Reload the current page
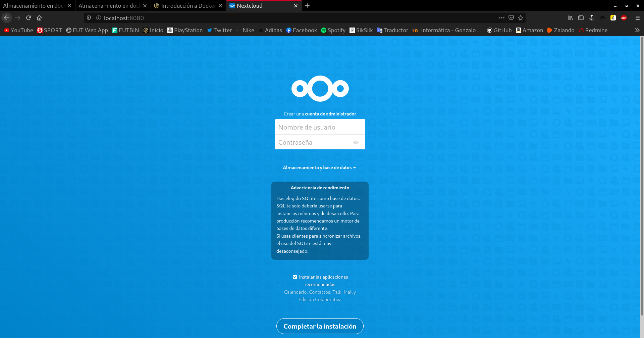Screen dimensions: 644x338 coord(29,18)
